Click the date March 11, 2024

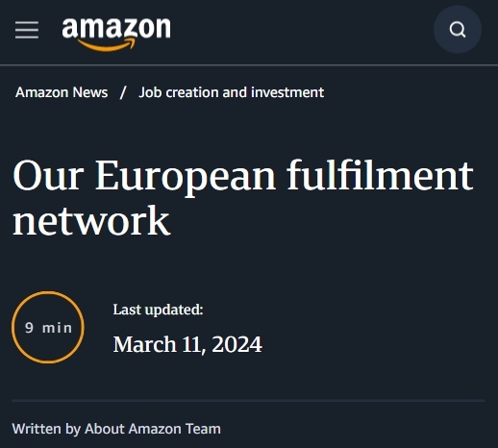187,344
